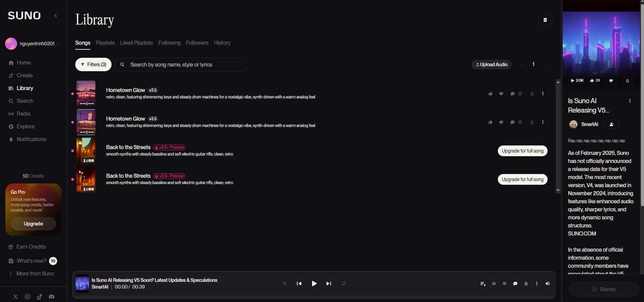The width and height of the screenshot is (644, 302).
Task: Switch to the Playlists tab
Action: 105,43
